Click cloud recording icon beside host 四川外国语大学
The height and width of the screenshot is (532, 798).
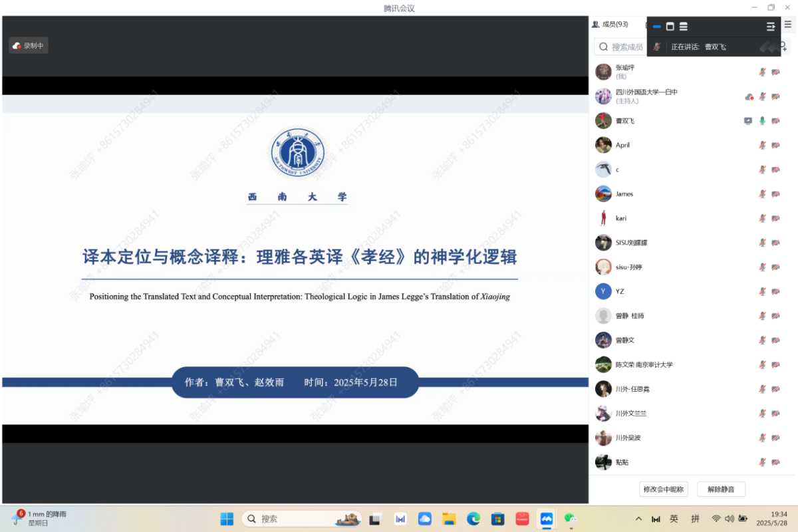coord(749,96)
